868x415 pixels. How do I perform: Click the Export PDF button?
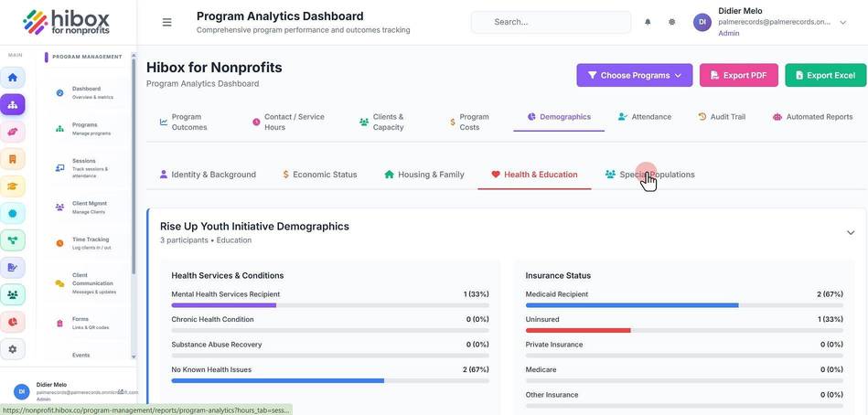[x=738, y=75]
